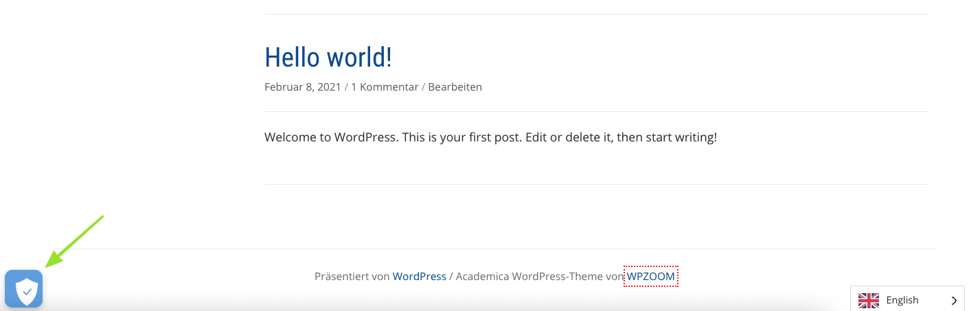This screenshot has height=311, width=980.
Task: Visit the WordPress footer link
Action: tap(419, 277)
